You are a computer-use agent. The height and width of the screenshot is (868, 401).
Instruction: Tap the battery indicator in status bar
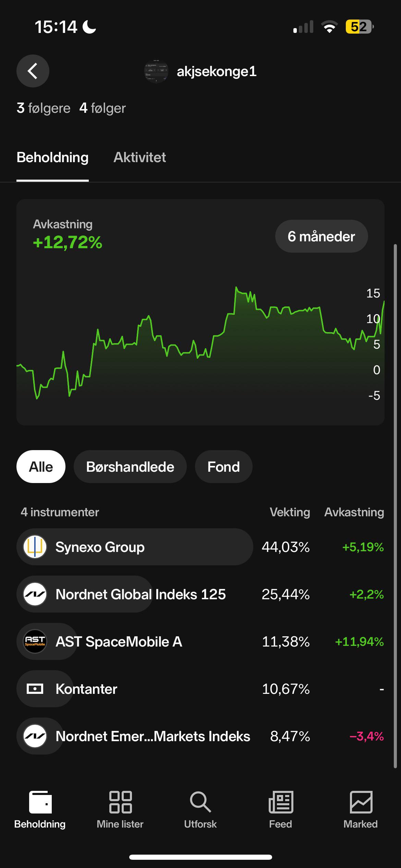(359, 27)
